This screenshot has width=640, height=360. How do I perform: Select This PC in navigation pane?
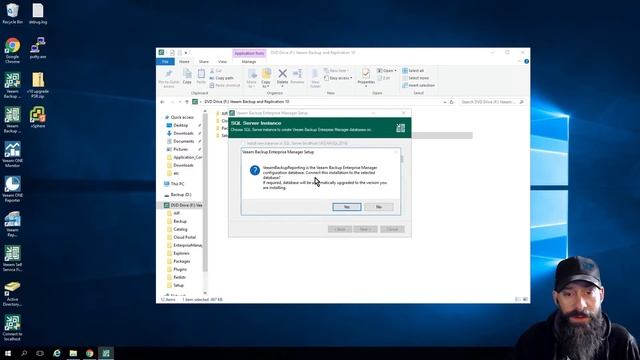pyautogui.click(x=174, y=184)
